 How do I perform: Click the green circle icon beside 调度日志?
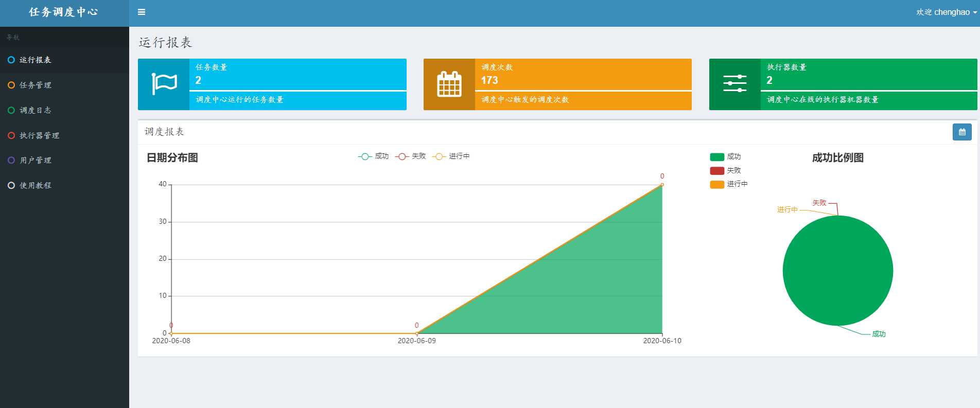[11, 110]
